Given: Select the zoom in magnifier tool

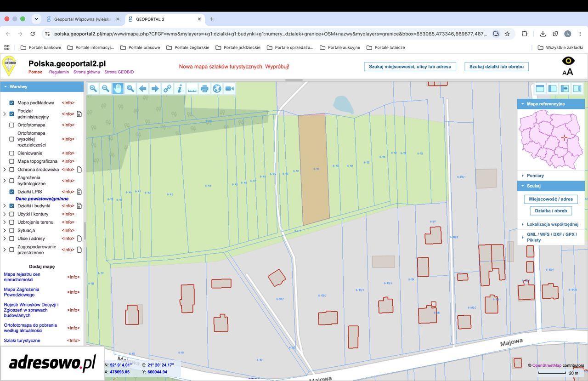Looking at the screenshot, I should pos(93,89).
